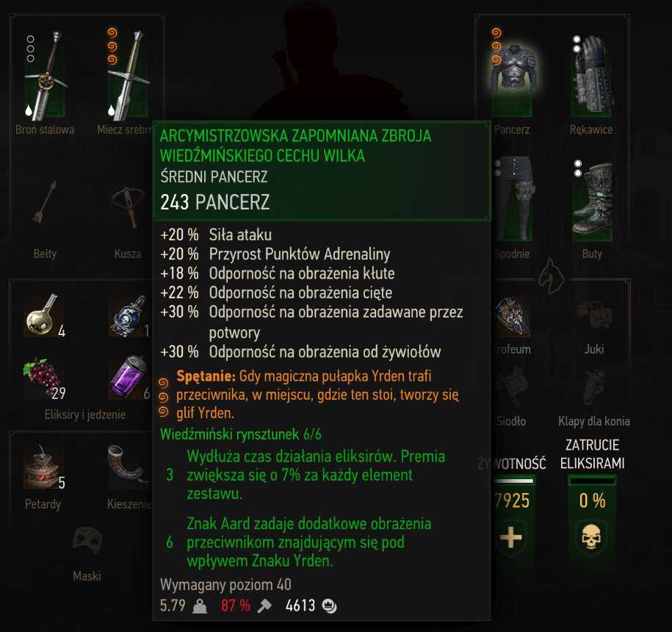Image resolution: width=672 pixels, height=632 pixels.
Task: Select the steel sword in Broń stalowa slot
Action: 45,76
